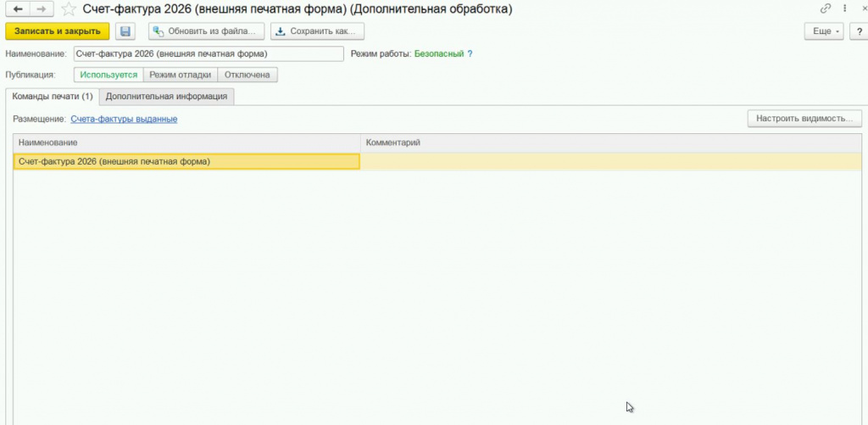Click the empty Комментарий cell of selected row

coord(611,161)
